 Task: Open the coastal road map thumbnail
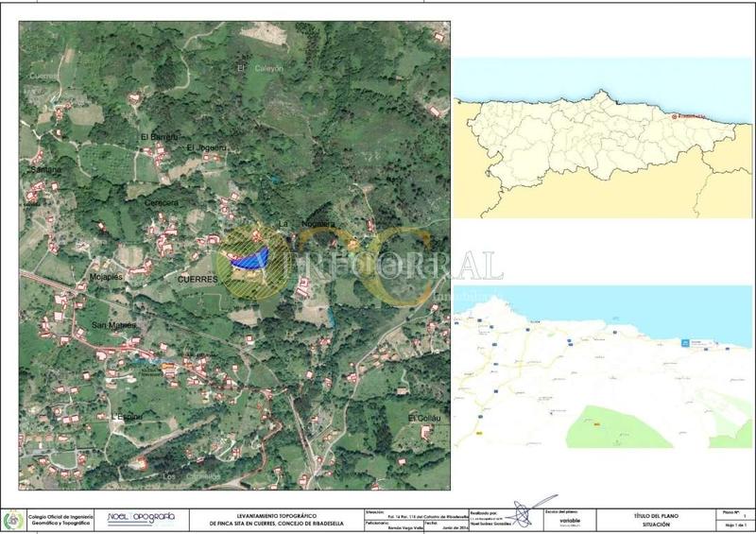[603, 367]
